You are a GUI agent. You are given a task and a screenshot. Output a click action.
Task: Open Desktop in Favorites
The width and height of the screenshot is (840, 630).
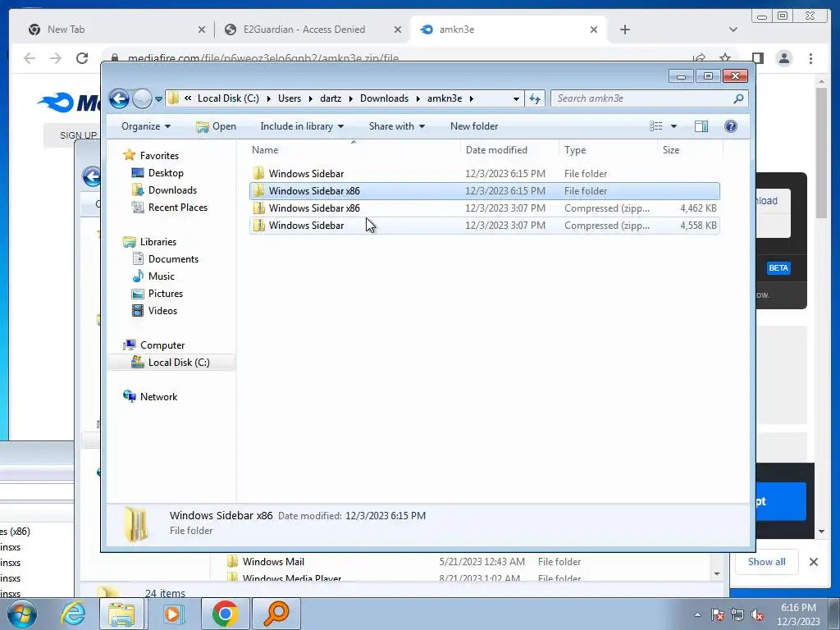[x=166, y=173]
